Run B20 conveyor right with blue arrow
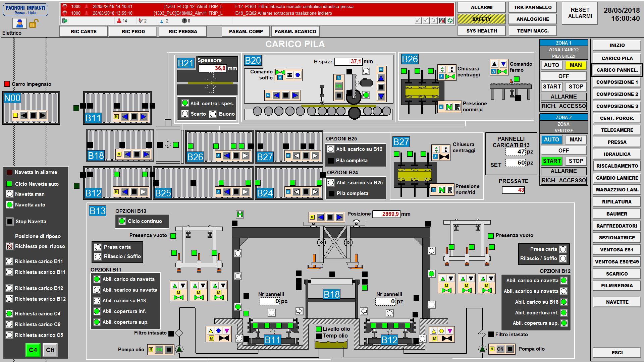644x362 pixels. click(x=295, y=95)
